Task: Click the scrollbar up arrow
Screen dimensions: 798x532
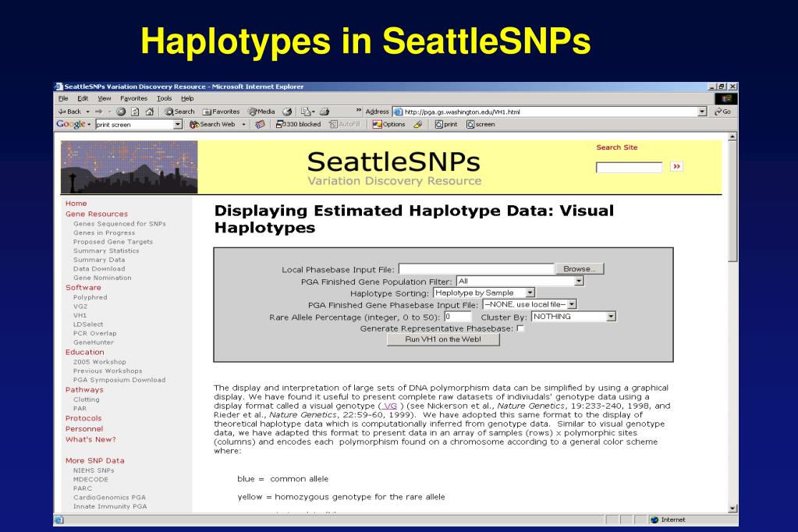Action: click(x=732, y=137)
